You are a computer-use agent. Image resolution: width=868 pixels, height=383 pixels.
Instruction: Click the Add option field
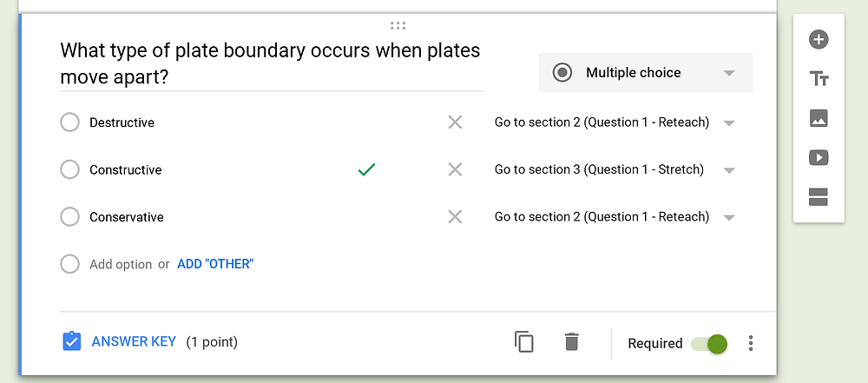coord(121,264)
